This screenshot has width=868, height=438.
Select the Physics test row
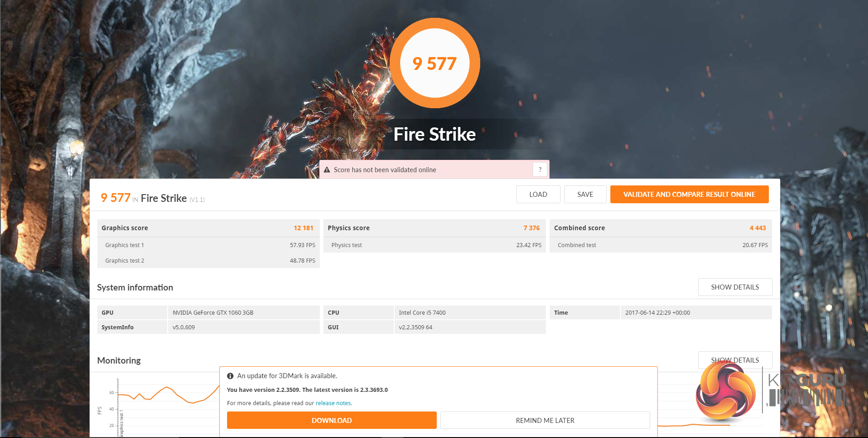coord(434,245)
